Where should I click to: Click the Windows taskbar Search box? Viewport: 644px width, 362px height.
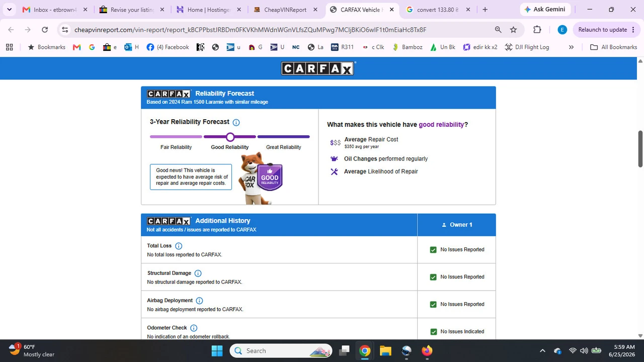pyautogui.click(x=281, y=350)
